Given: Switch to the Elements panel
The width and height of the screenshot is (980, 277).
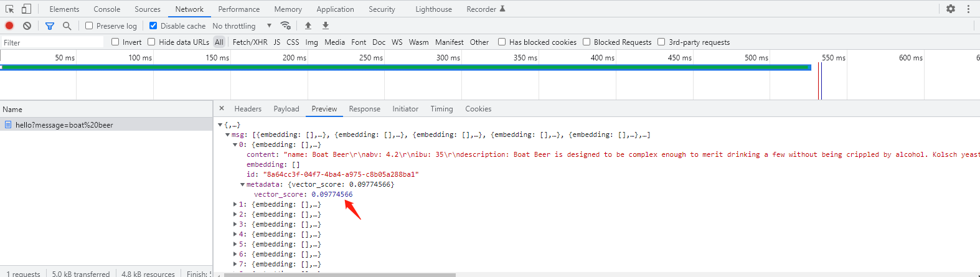Looking at the screenshot, I should pos(64,9).
